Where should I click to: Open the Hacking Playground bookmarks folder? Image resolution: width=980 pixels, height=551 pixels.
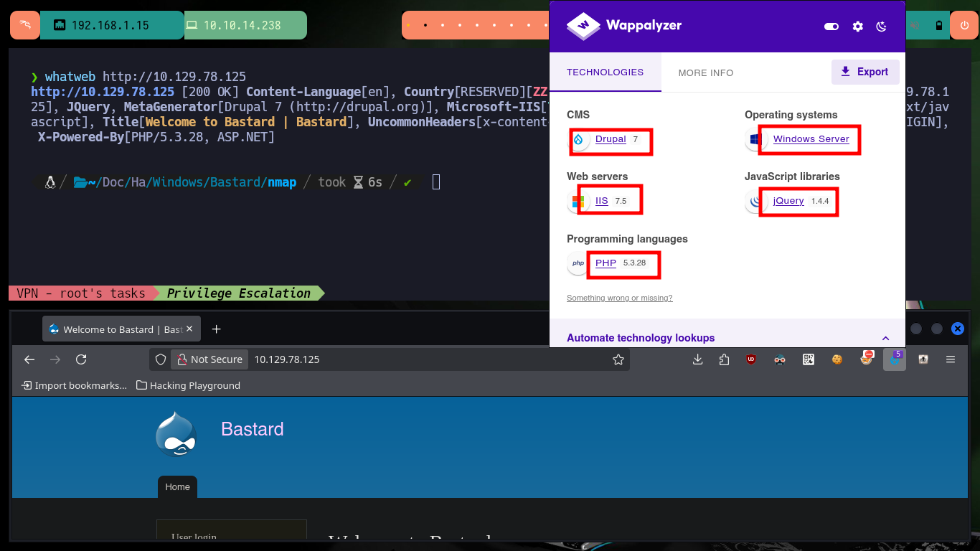[x=189, y=385]
